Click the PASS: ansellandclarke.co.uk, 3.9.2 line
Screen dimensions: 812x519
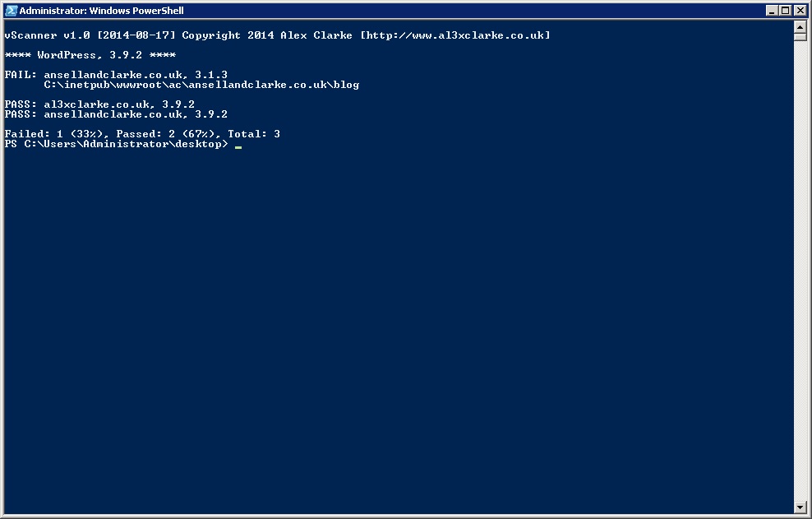tap(116, 114)
